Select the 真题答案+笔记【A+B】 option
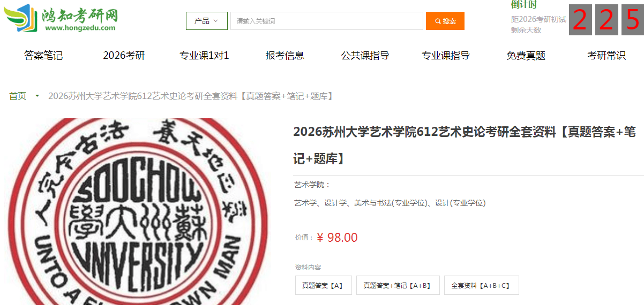The width and height of the screenshot is (644, 305). tap(398, 285)
